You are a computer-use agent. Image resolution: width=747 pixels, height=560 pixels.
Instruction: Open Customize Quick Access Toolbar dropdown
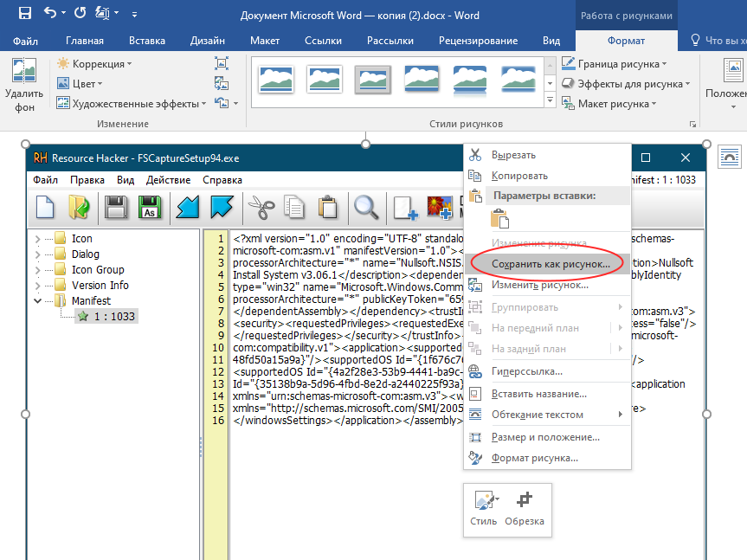pos(134,15)
